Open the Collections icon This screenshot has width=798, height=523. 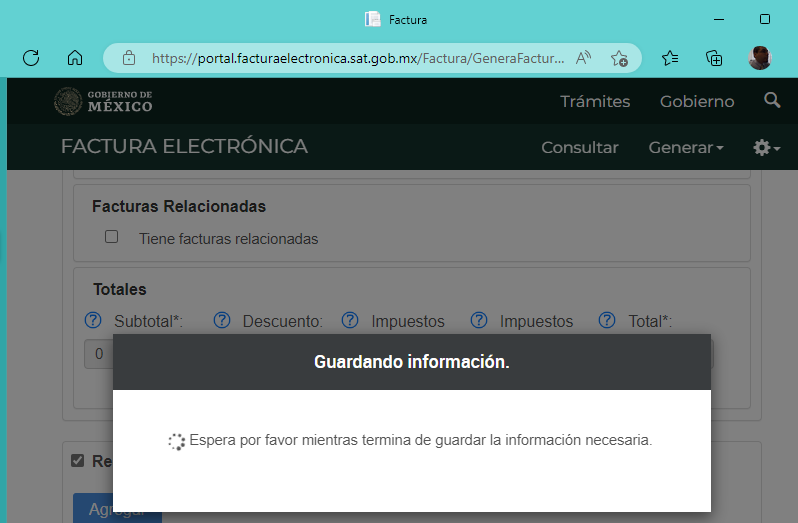(x=714, y=58)
